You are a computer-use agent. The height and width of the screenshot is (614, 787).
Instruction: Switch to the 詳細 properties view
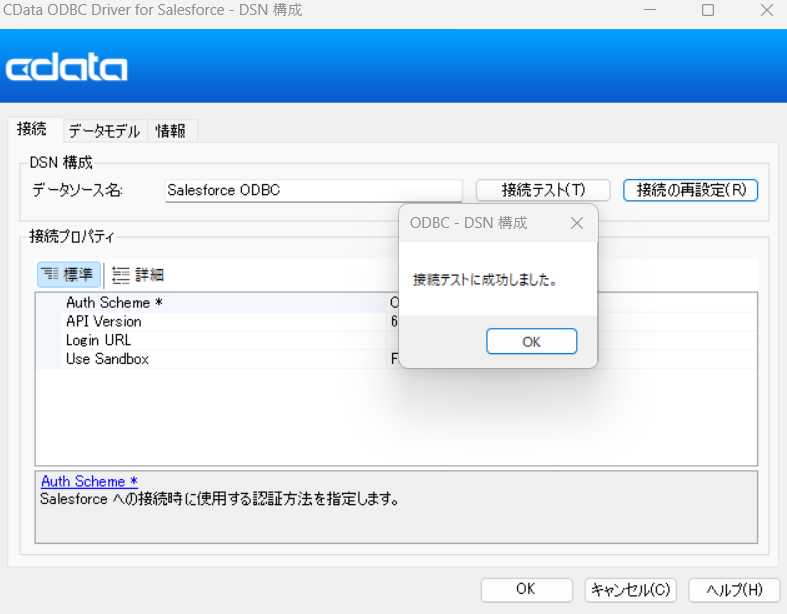pos(138,275)
